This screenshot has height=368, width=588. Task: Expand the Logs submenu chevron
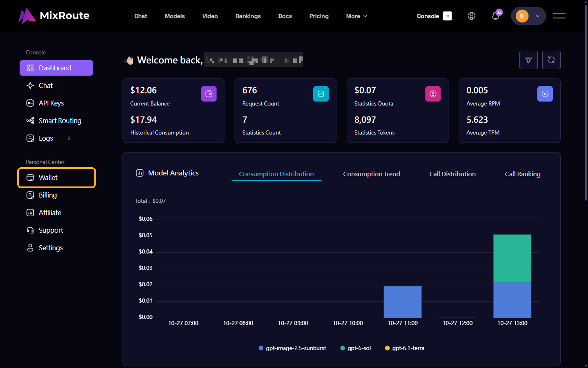(x=69, y=138)
